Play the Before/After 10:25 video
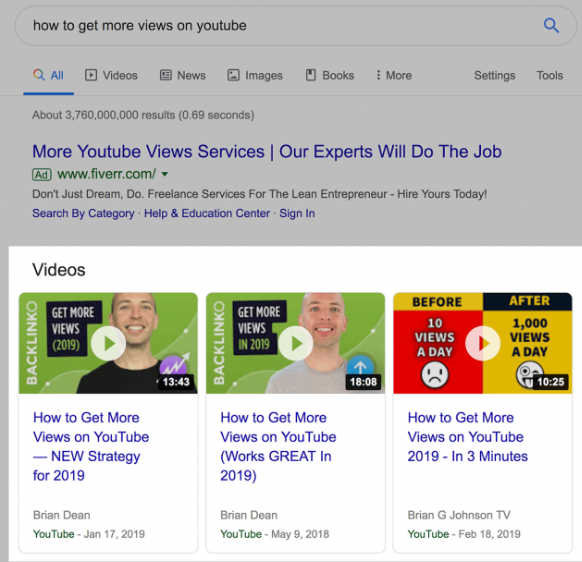 [483, 343]
